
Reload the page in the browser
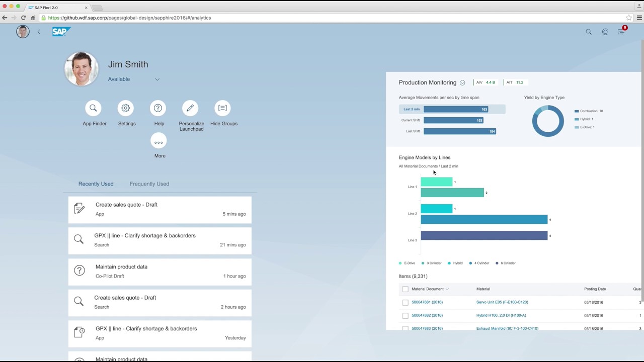point(23,18)
